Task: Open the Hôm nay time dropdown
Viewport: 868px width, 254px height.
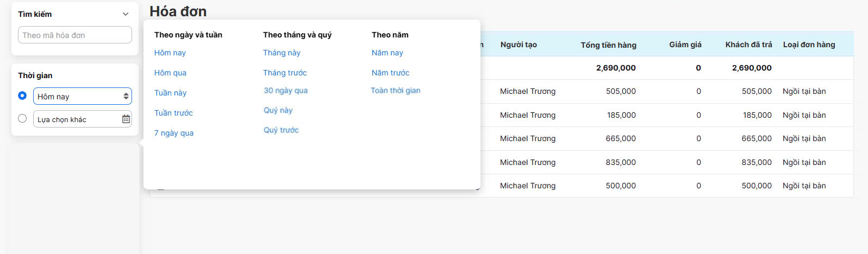Action: pos(83,96)
